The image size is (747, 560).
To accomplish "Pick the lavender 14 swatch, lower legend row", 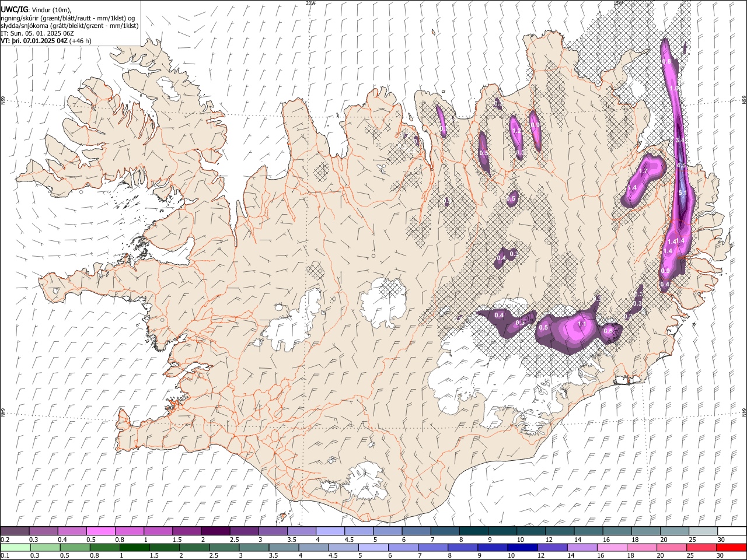I will pos(583,547).
